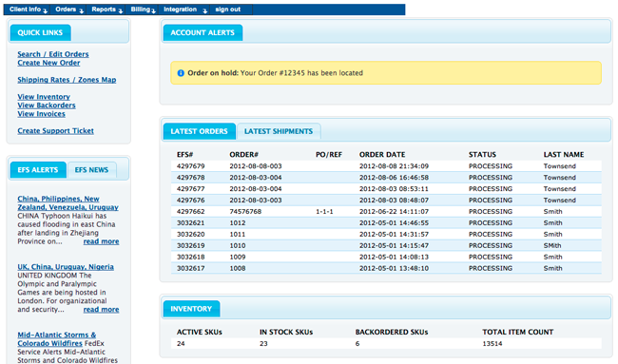Screen dimensions: 618x364
Task: Click the Quick Links panel header
Action: [x=40, y=32]
